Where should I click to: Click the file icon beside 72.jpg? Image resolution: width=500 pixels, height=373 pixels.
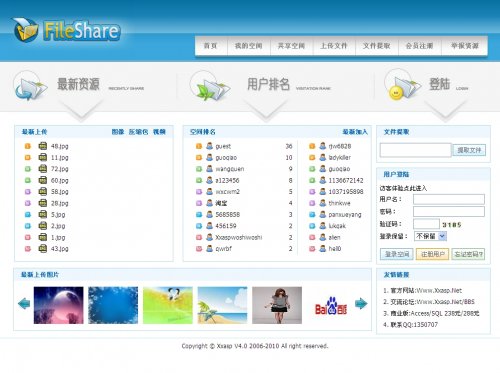(x=43, y=169)
